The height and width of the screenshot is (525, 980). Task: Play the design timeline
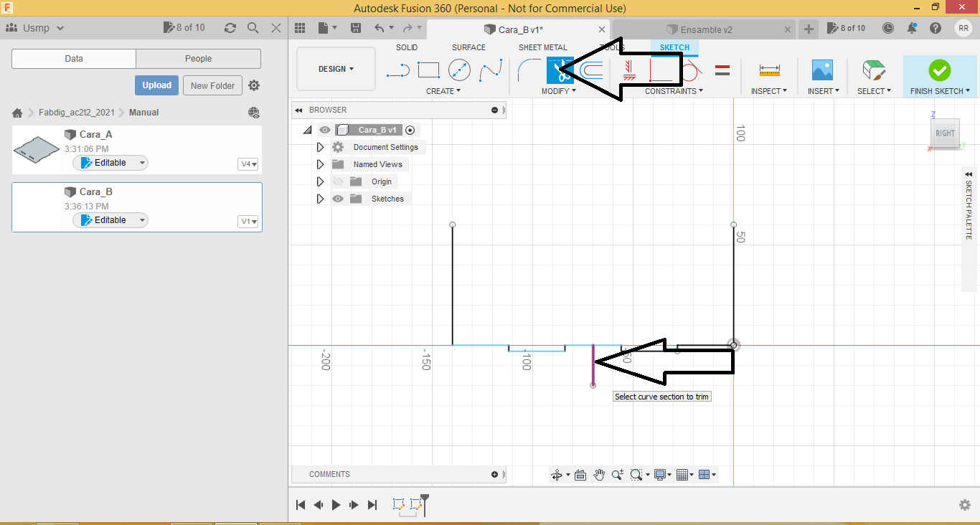point(336,505)
